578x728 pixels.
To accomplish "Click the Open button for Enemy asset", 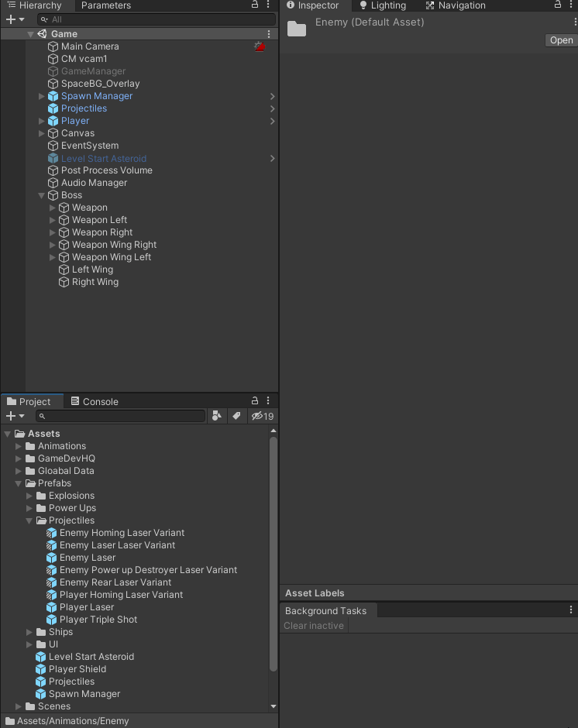I will pyautogui.click(x=561, y=40).
